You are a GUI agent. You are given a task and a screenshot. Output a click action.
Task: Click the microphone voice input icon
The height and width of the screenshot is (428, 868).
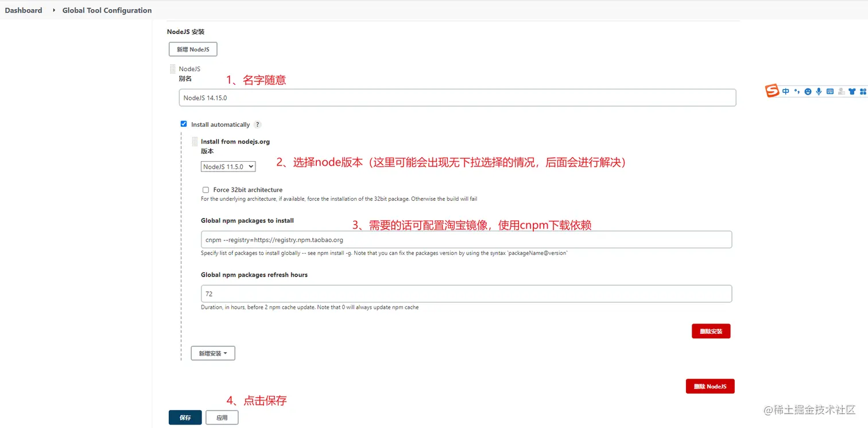(x=819, y=91)
